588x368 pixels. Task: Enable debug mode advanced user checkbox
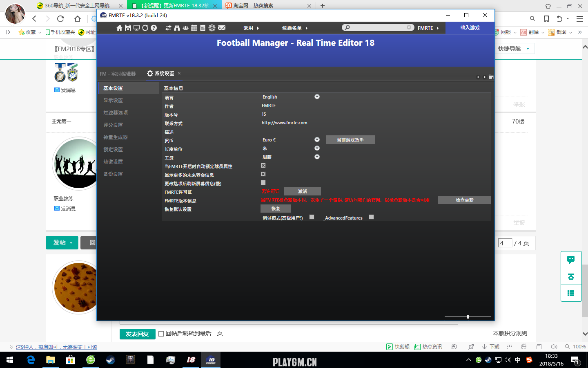point(312,217)
